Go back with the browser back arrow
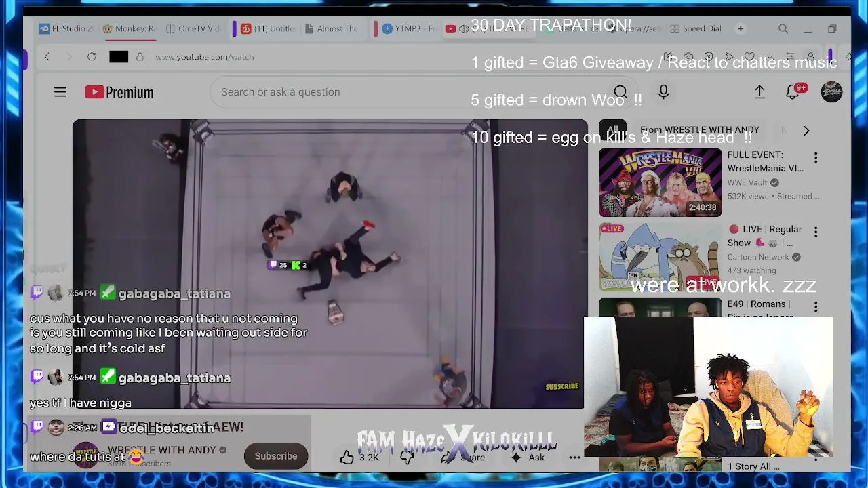This screenshot has width=868, height=488. [47, 57]
